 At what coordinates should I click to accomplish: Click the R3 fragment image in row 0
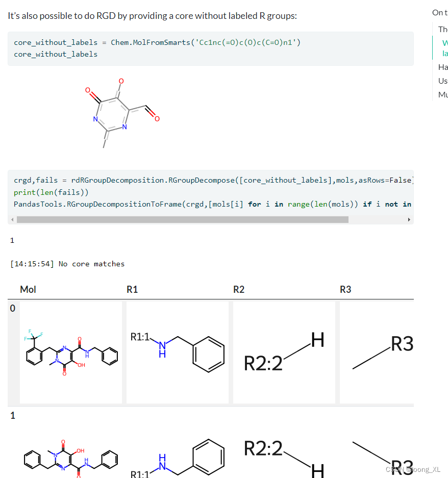pyautogui.click(x=380, y=352)
